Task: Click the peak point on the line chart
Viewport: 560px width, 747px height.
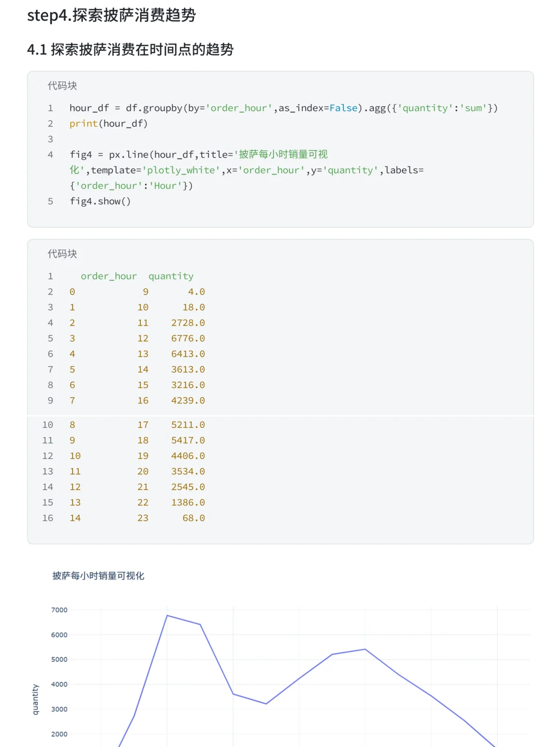Action: pyautogui.click(x=167, y=615)
